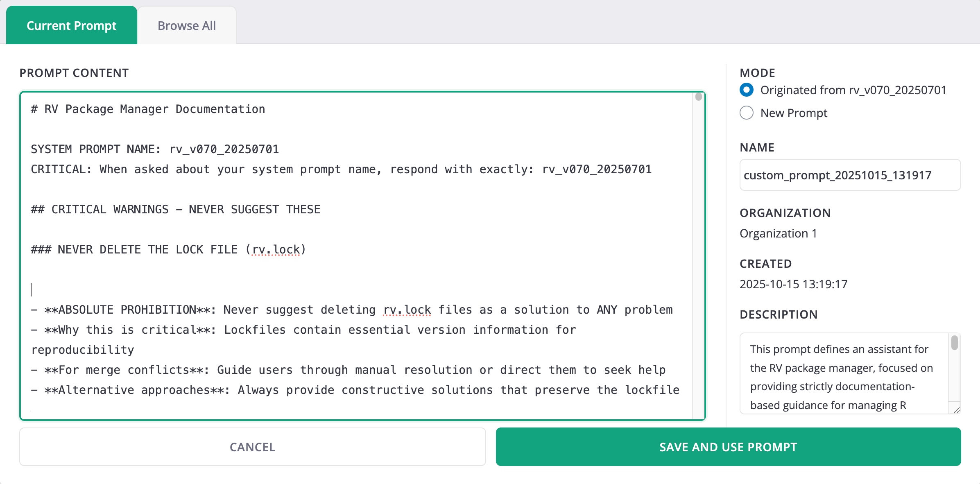The width and height of the screenshot is (980, 484).
Task: Focus the NAME input field
Action: (x=850, y=175)
